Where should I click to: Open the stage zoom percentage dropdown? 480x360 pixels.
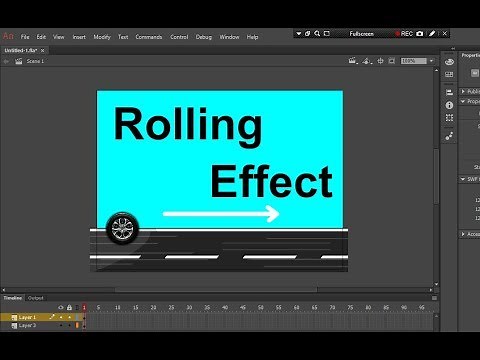click(x=431, y=61)
